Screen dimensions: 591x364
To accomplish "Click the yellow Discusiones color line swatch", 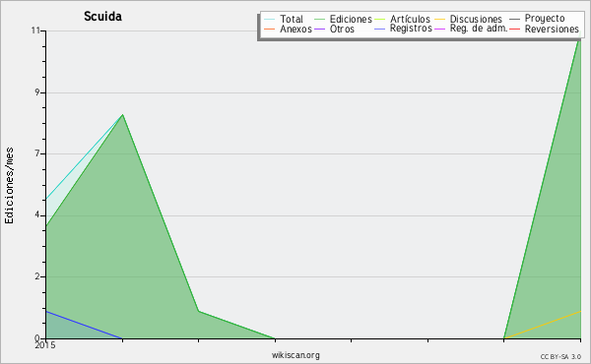I will (440, 19).
